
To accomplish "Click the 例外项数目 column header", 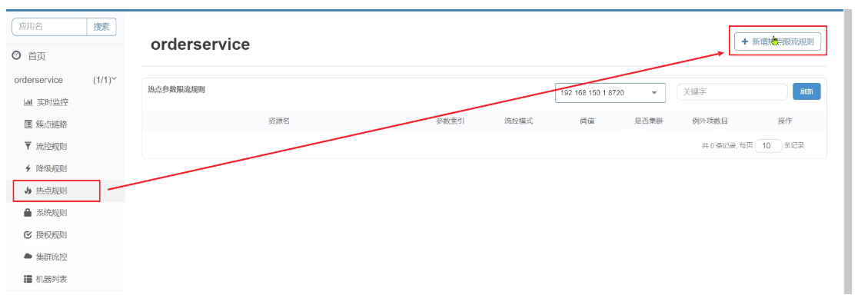I will (x=710, y=121).
